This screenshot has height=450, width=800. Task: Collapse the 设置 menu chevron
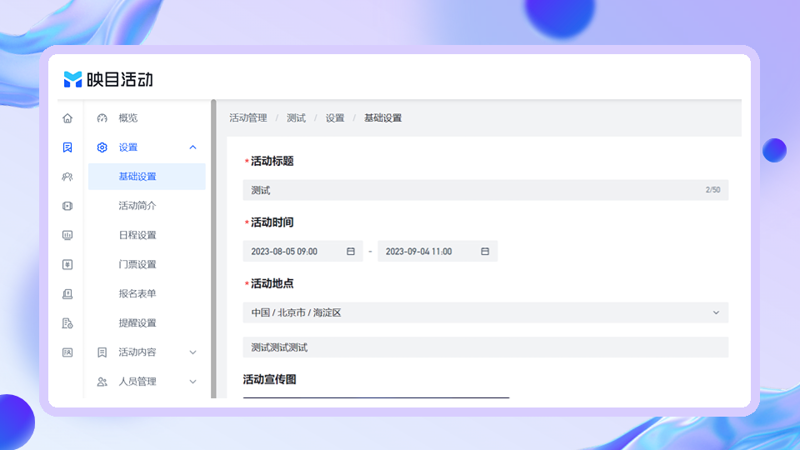tap(193, 147)
